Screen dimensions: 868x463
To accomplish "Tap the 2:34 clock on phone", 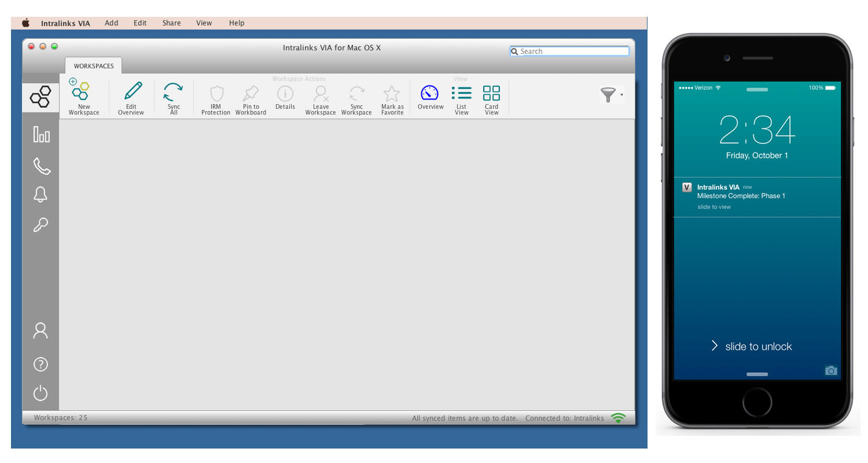I will click(757, 130).
